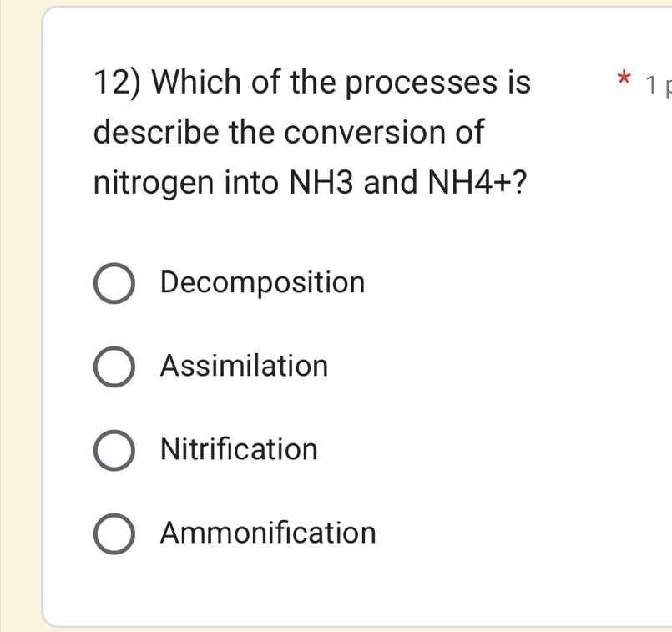Image resolution: width=672 pixels, height=632 pixels.
Task: Click the line 'describe the conversion of'
Action: tap(289, 133)
